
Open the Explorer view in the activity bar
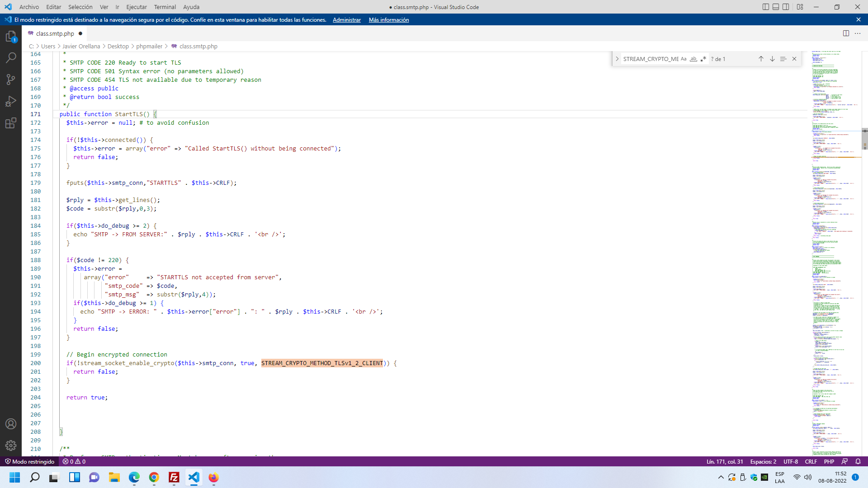(x=11, y=36)
